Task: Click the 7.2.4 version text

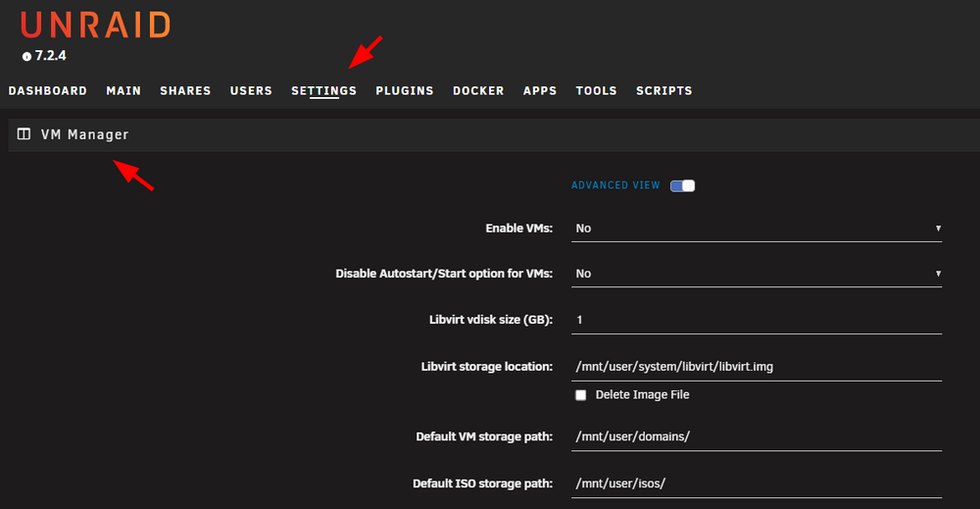Action: pyautogui.click(x=51, y=56)
